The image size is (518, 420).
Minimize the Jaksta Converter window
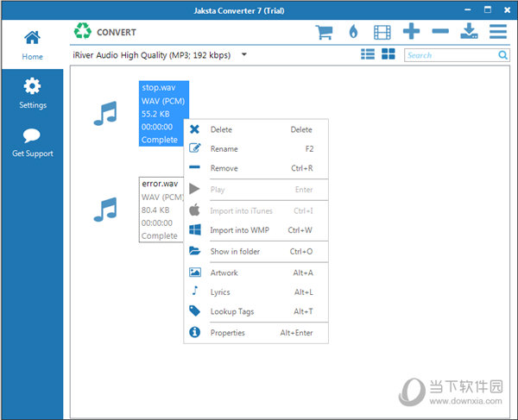click(x=467, y=9)
